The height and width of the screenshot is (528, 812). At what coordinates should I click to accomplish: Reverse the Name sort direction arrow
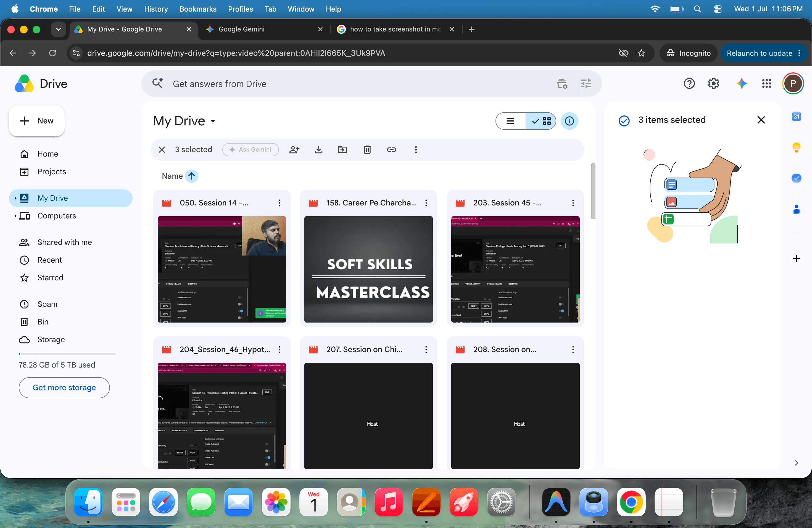pos(192,176)
